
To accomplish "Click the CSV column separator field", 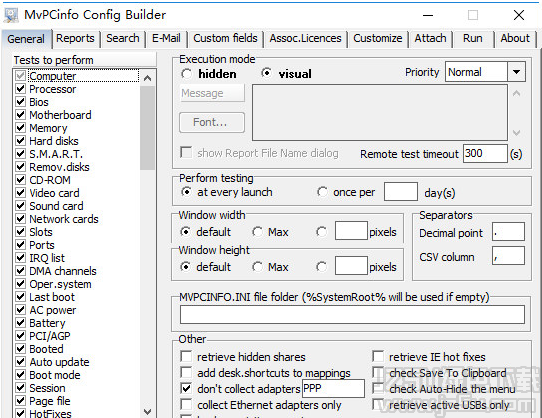I will click(x=508, y=256).
